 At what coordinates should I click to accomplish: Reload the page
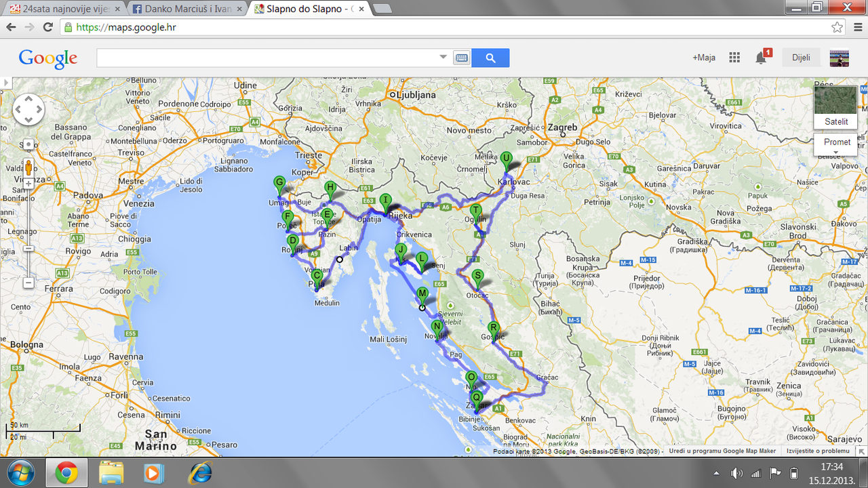click(x=47, y=27)
